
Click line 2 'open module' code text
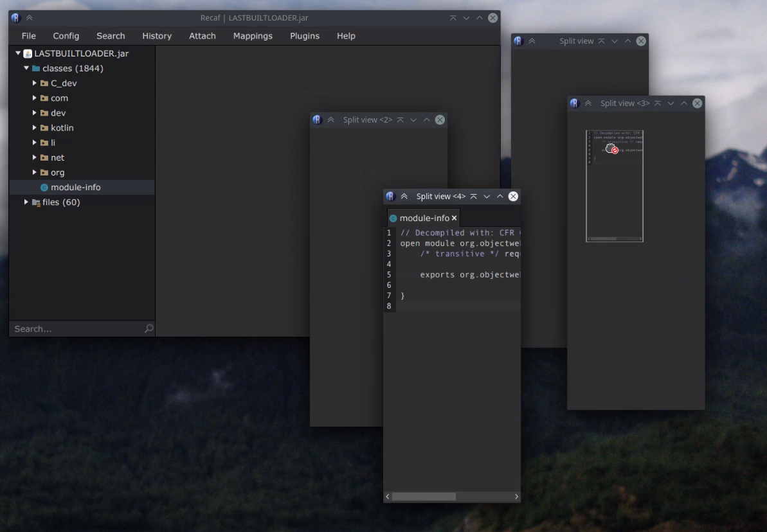pyautogui.click(x=460, y=244)
